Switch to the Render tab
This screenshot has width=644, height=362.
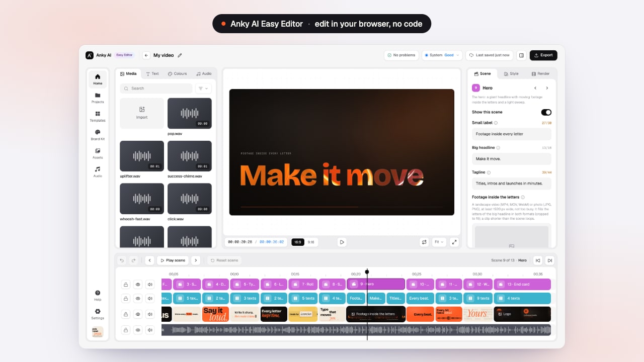(x=540, y=74)
